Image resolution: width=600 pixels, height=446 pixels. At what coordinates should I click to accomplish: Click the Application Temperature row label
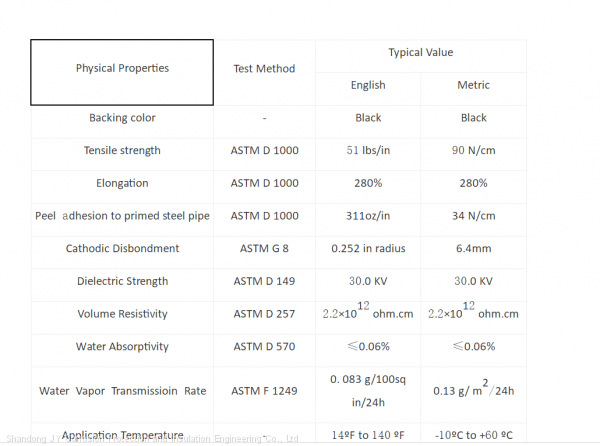(x=122, y=436)
